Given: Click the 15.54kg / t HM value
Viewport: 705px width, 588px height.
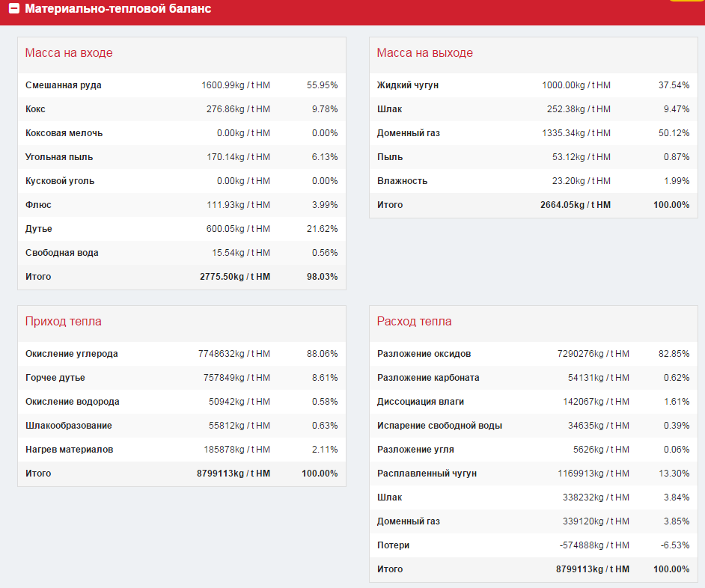Looking at the screenshot, I should [x=241, y=253].
